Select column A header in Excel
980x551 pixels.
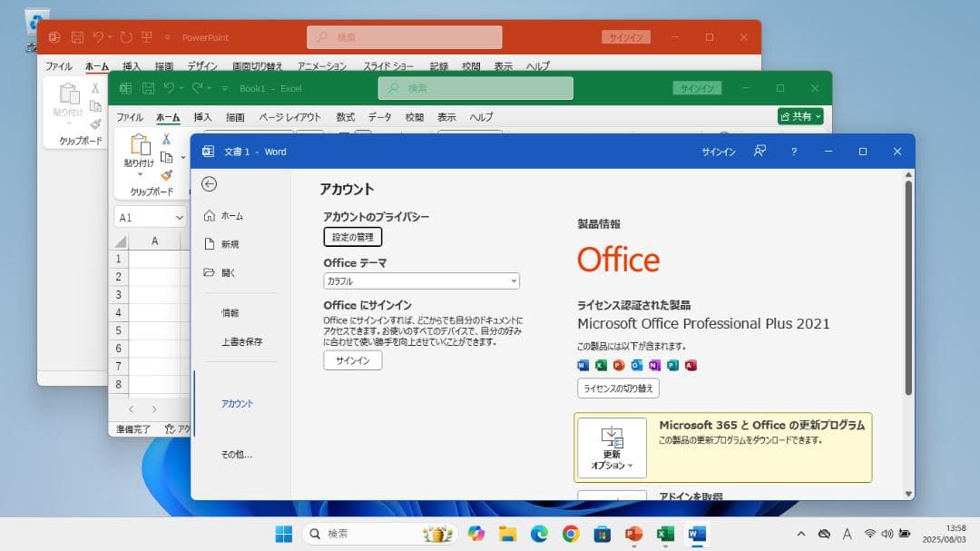click(x=154, y=241)
